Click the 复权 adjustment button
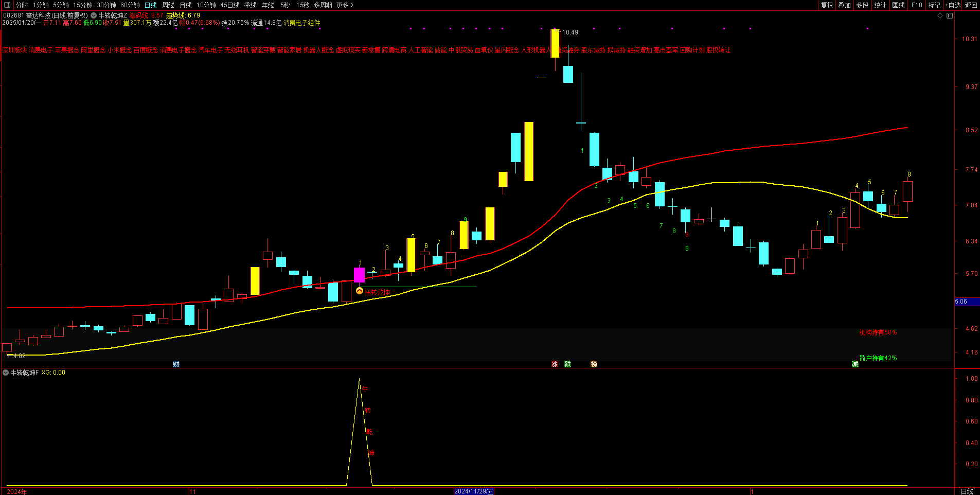The height and width of the screenshot is (495, 980). click(x=827, y=5)
